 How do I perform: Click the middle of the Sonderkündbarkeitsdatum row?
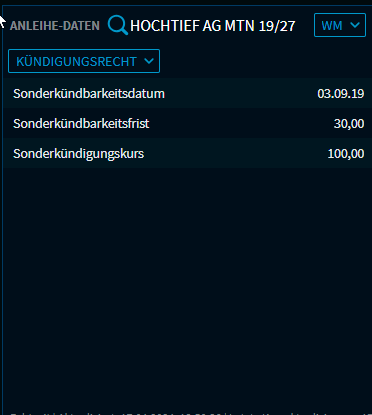point(187,93)
